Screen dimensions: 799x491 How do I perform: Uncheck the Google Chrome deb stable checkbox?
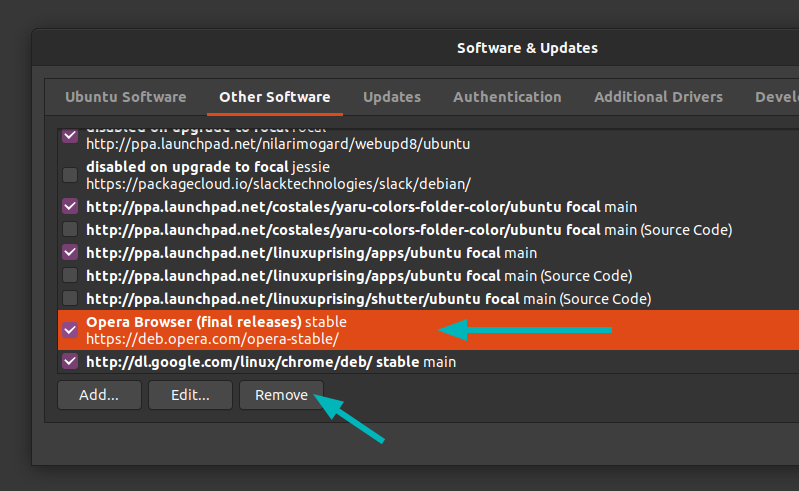[70, 362]
